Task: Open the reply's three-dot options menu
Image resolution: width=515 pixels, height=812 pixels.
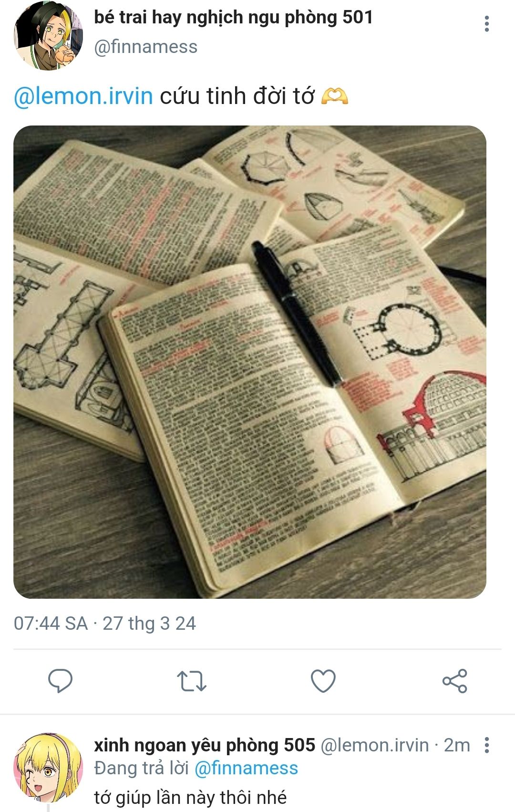Action: click(x=486, y=745)
